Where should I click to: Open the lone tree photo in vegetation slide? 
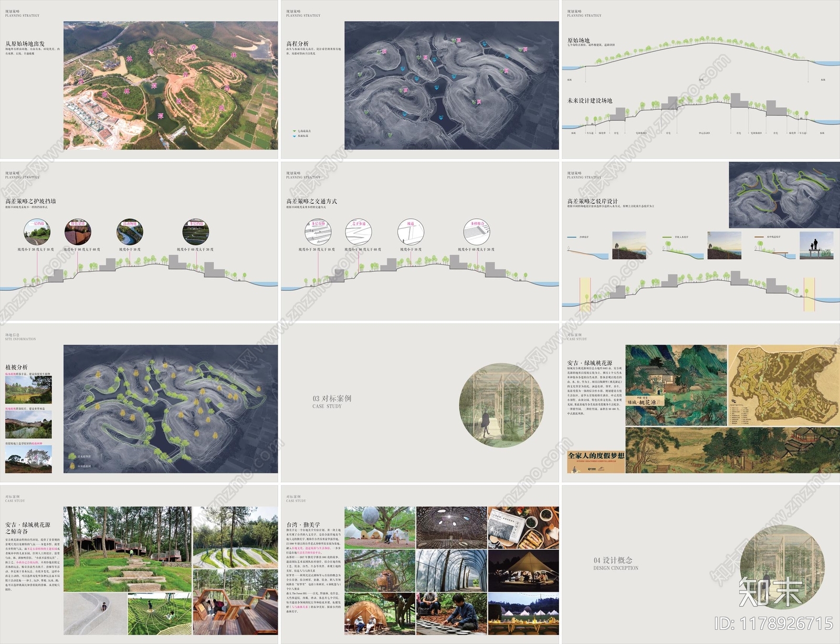pos(28,459)
